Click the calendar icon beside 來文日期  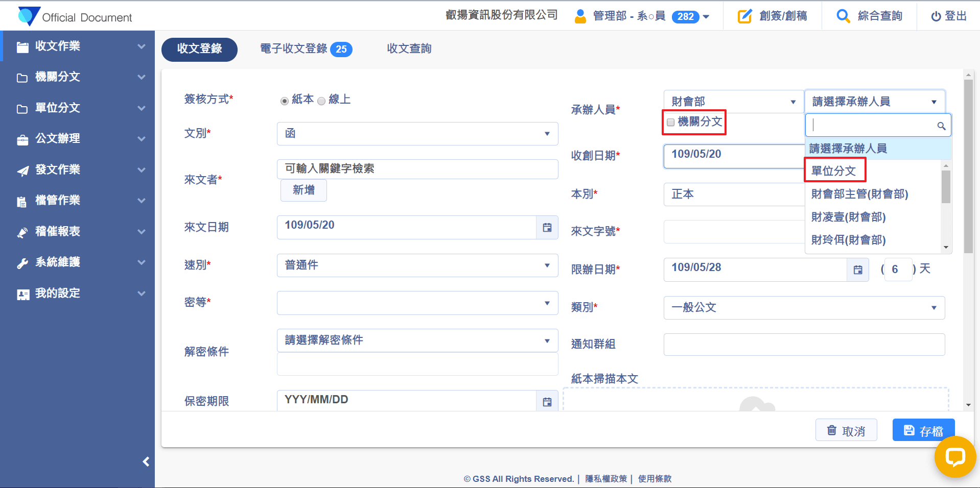547,228
